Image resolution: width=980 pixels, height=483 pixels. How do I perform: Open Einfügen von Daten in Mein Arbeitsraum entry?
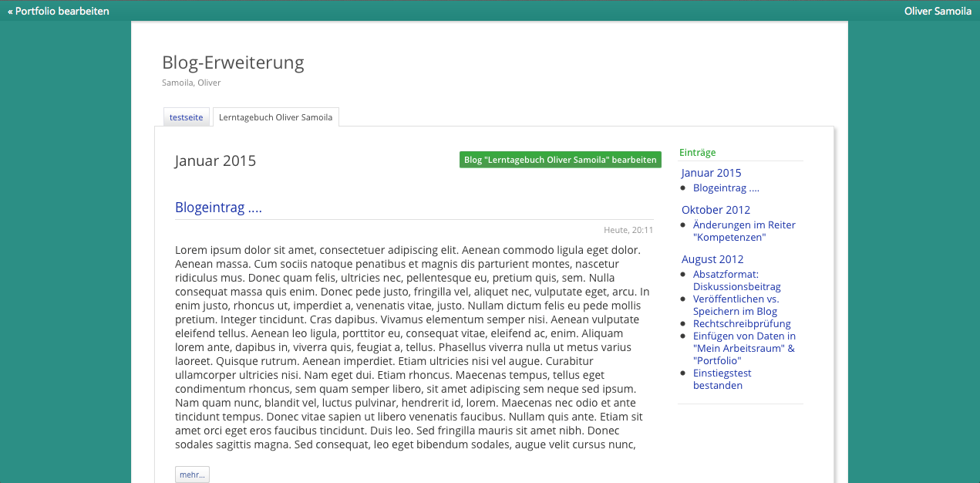(x=743, y=348)
